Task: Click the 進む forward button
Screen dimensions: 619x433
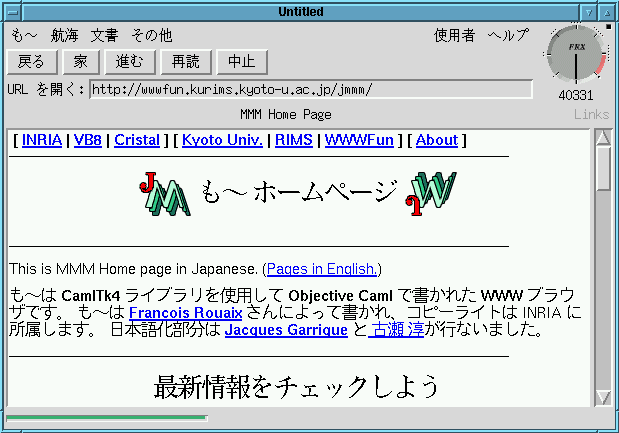Action: (130, 62)
